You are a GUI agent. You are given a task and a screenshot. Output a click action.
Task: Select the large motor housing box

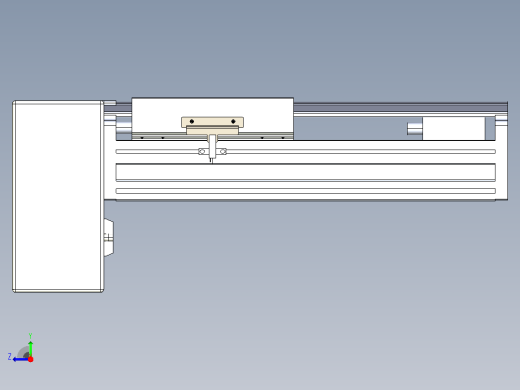58,196
